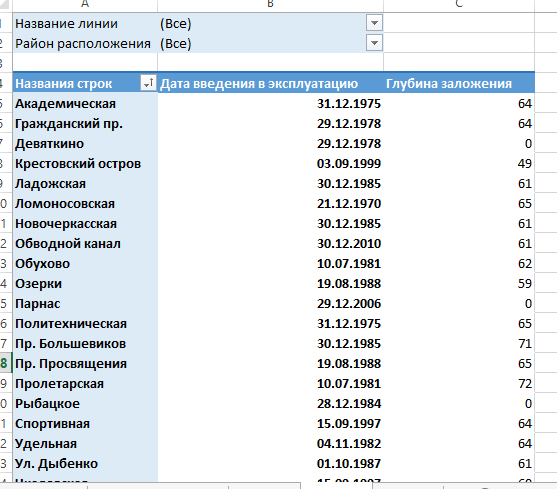Select the Пр. Просвящения row label
Screen dimensions: 557x489
coord(85,364)
